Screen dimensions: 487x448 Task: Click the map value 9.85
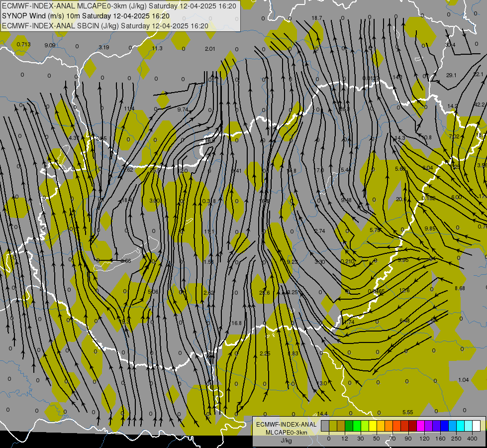tap(430, 228)
